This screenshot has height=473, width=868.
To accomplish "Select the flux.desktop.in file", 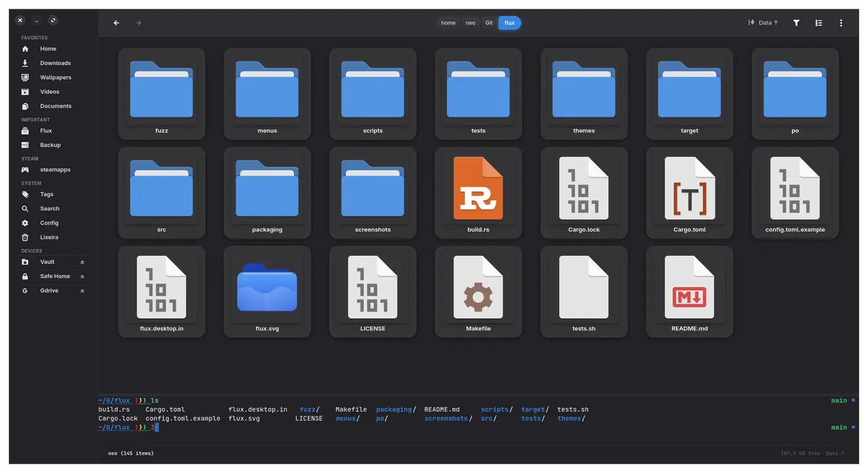I will 161,292.
